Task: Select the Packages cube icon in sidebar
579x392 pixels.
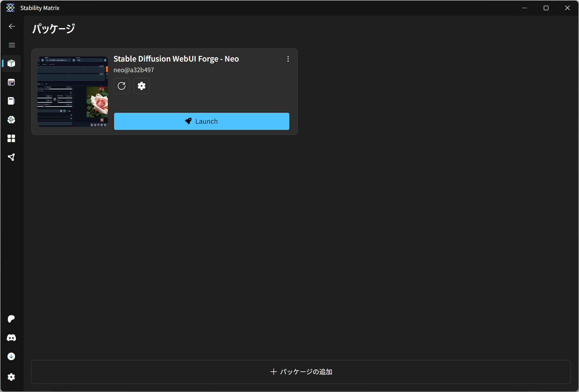Action: coord(12,63)
